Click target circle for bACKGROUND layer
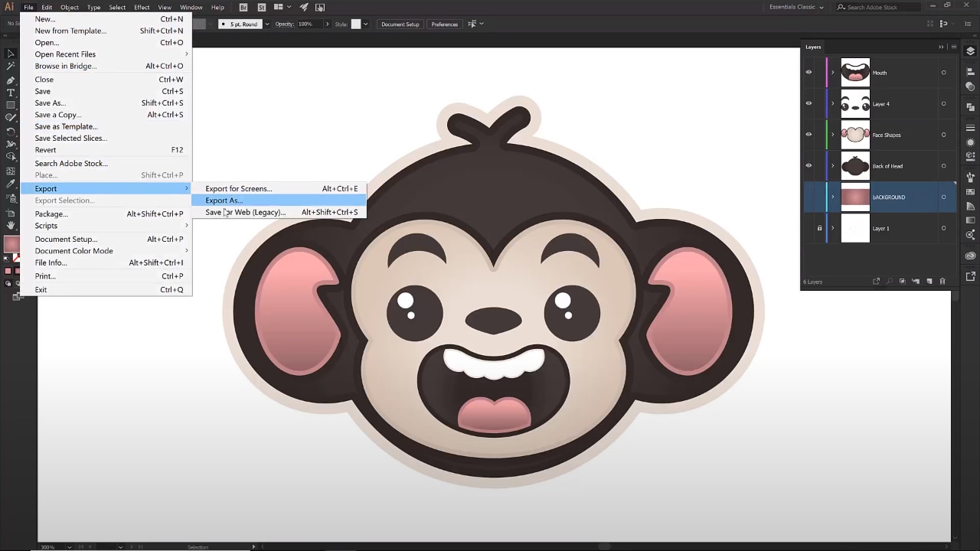 [x=943, y=197]
